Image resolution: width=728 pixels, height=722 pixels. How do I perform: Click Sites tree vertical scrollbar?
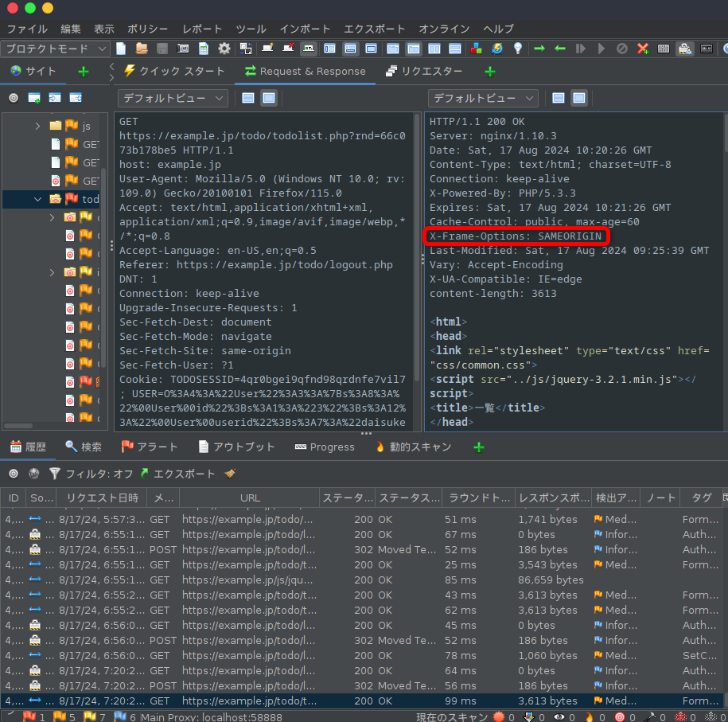[x=104, y=267]
